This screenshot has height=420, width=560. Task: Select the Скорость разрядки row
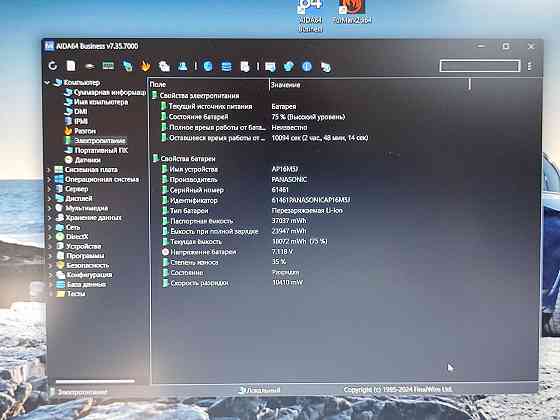tap(233, 283)
